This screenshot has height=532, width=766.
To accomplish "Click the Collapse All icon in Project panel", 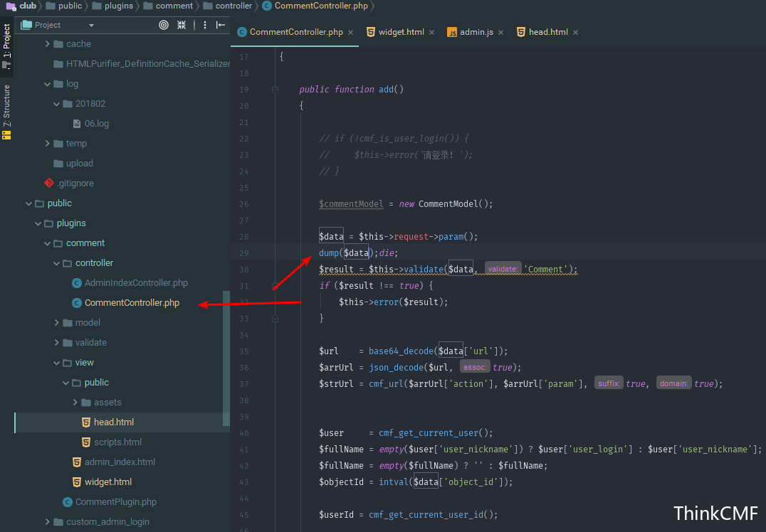I will point(182,25).
